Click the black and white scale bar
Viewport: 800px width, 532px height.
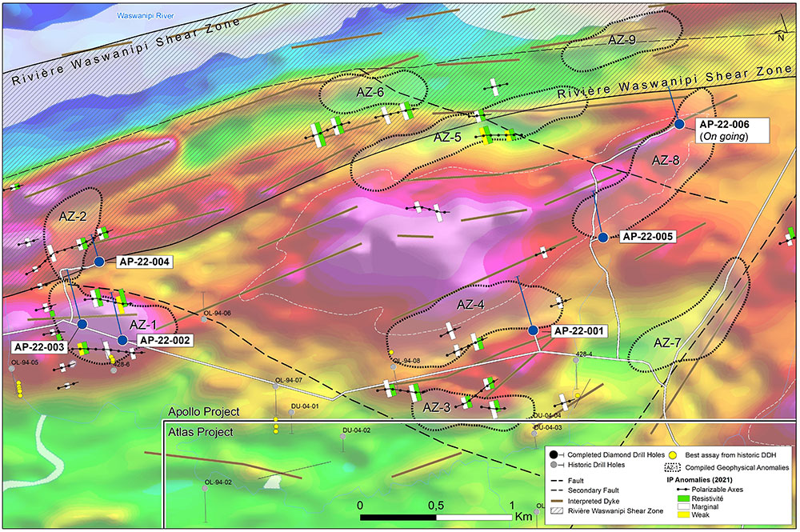[x=436, y=518]
